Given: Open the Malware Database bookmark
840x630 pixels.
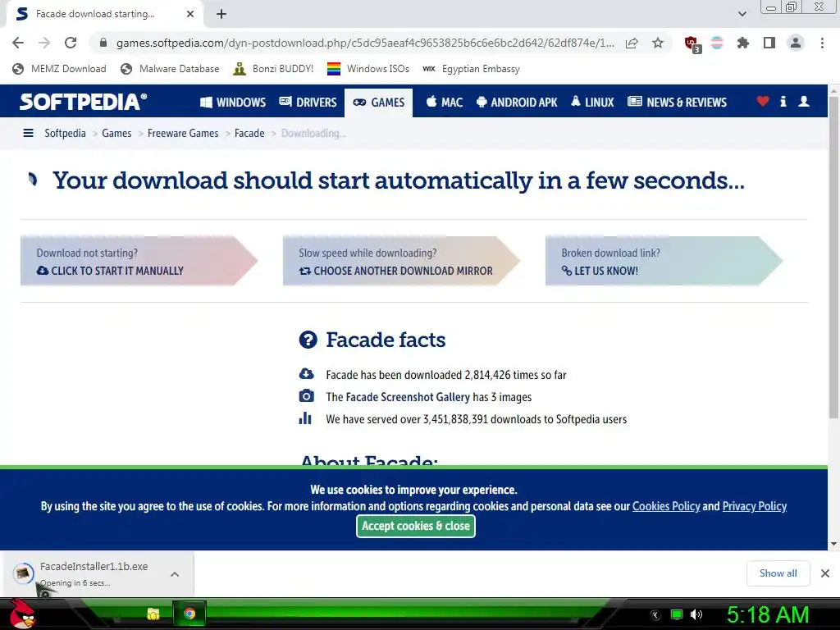Looking at the screenshot, I should 170,69.
